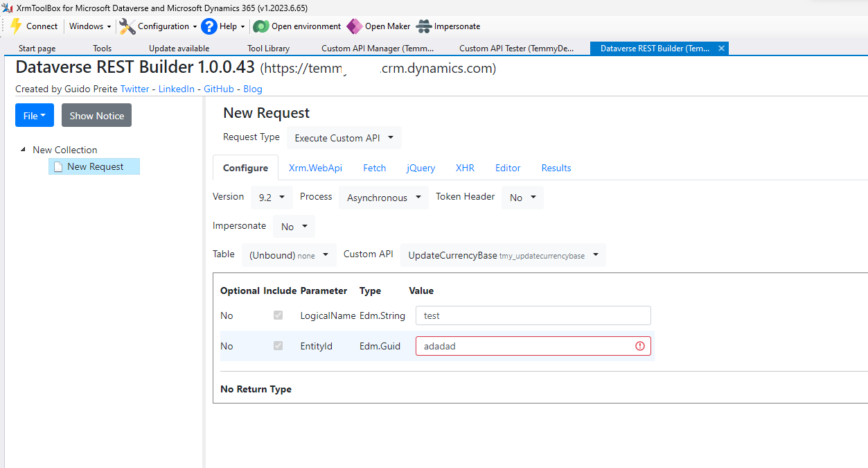The height and width of the screenshot is (468, 868).
Task: Open the Impersonate No dropdown
Action: 294,227
